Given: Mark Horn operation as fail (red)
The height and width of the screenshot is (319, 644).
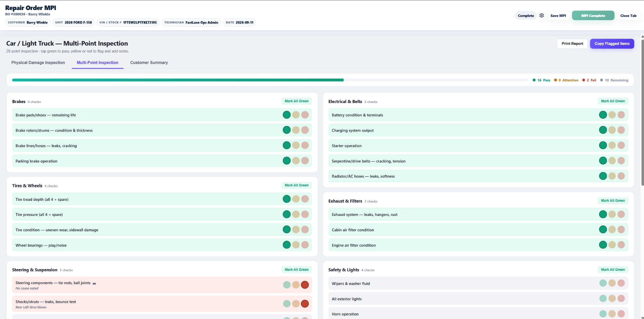Looking at the screenshot, I should coord(621,314).
